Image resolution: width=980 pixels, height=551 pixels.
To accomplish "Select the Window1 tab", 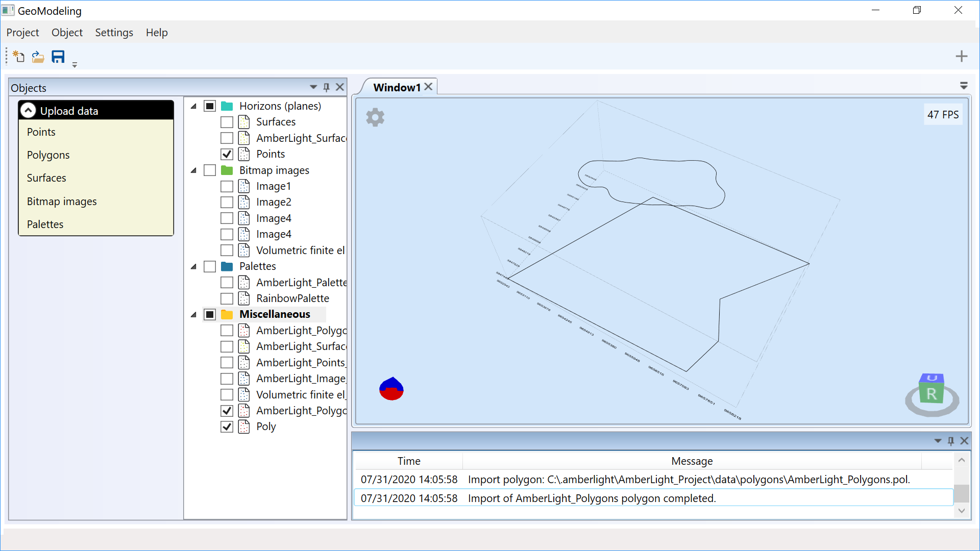I will [397, 87].
